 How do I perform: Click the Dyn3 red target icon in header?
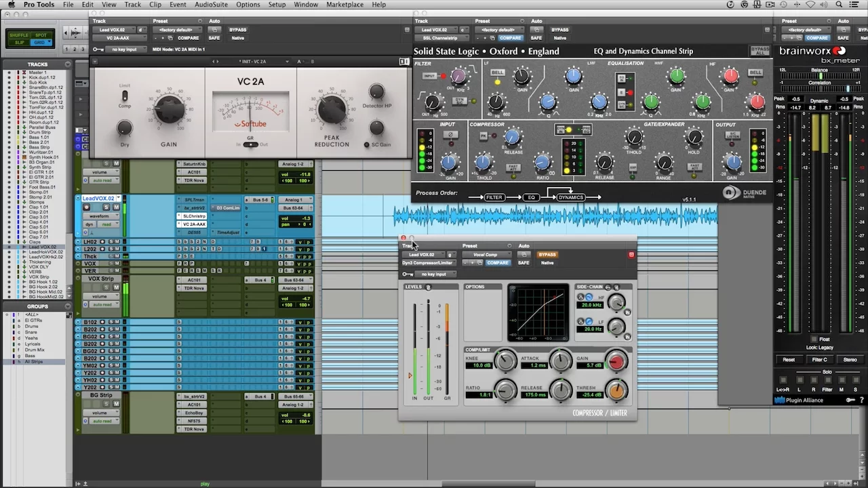tap(631, 255)
